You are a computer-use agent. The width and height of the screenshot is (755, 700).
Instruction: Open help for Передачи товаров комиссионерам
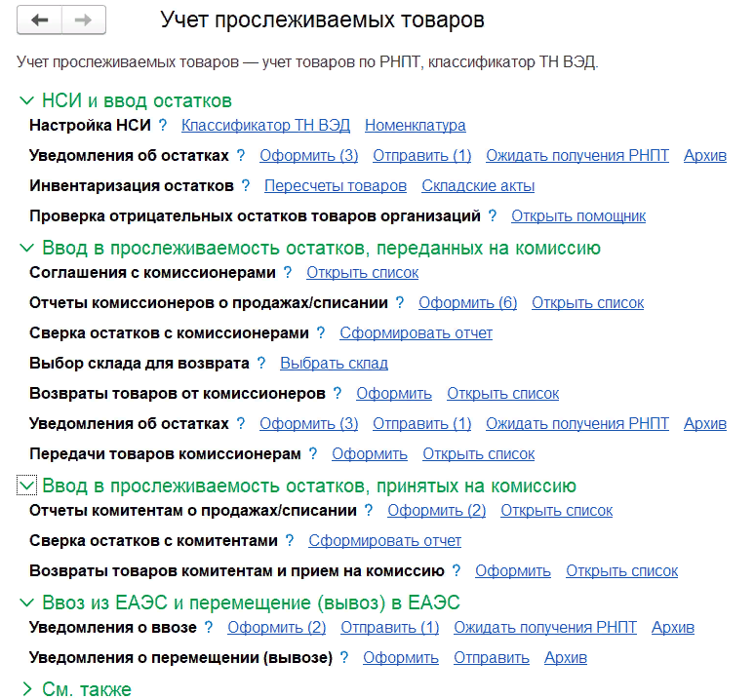click(313, 454)
